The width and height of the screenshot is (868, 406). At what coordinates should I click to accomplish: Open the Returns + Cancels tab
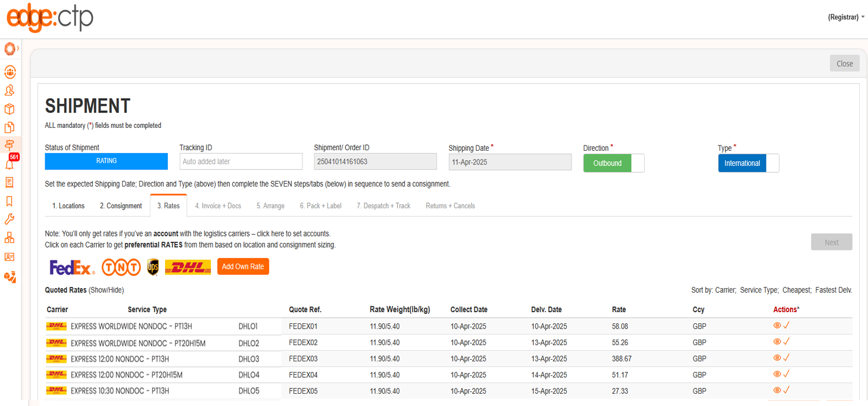point(450,206)
